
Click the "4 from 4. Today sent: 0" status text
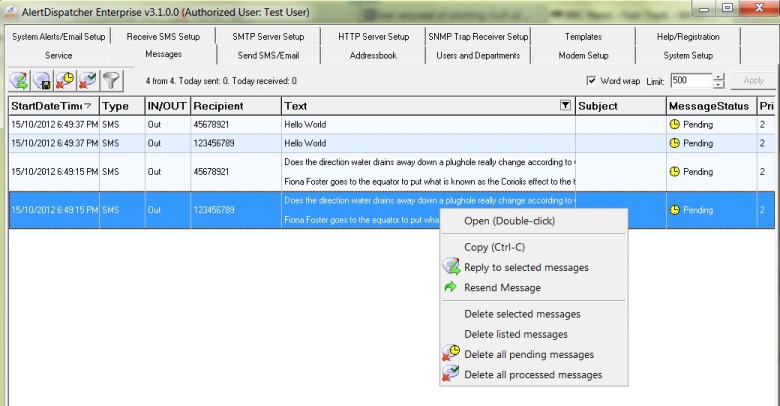(x=221, y=81)
